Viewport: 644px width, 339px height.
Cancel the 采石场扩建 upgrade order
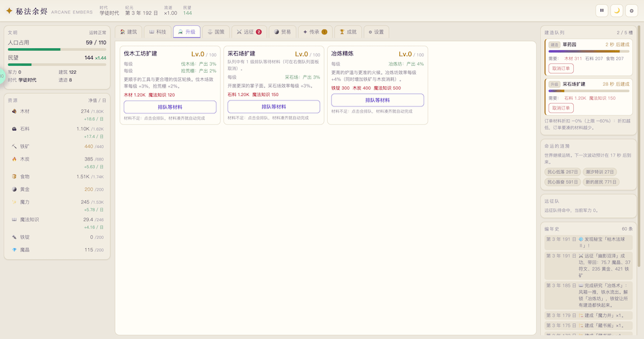coord(561,108)
